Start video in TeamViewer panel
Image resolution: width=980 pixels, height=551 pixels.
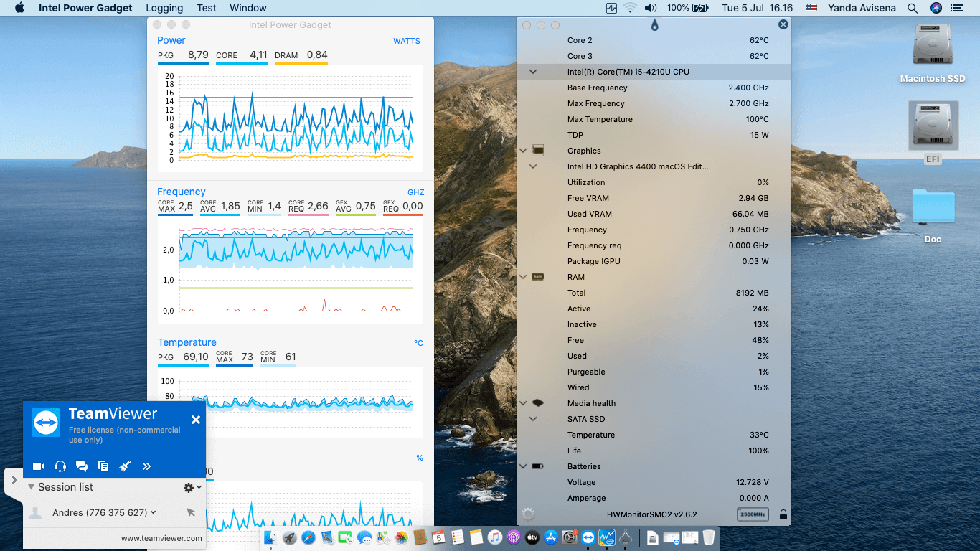point(39,466)
